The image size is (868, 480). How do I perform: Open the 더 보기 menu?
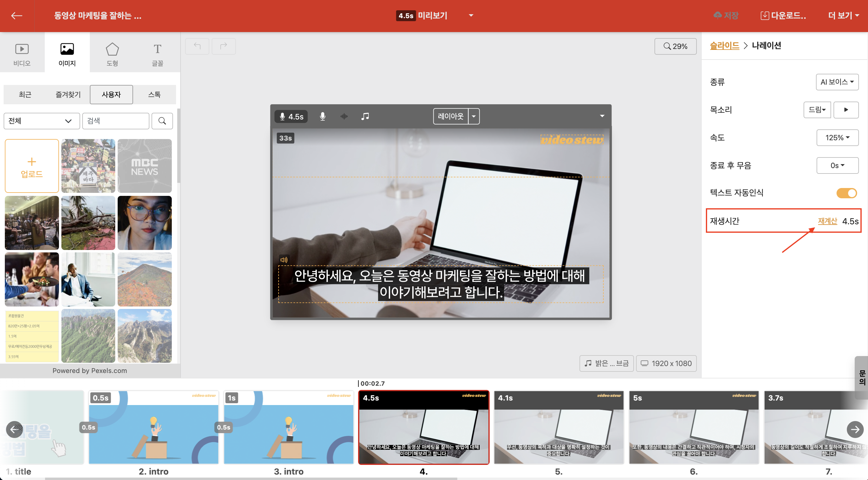tap(844, 15)
